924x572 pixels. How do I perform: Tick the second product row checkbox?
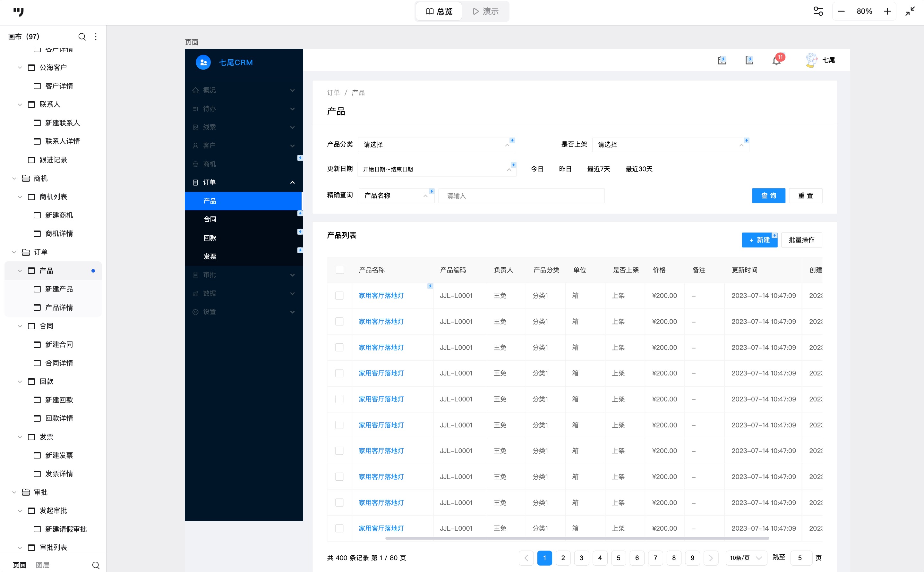pyautogui.click(x=339, y=322)
